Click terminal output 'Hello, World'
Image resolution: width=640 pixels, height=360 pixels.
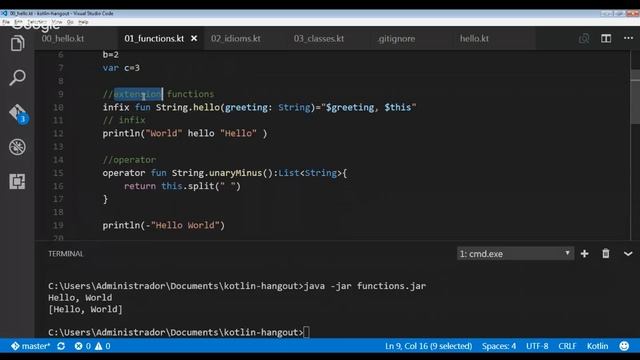80,298
